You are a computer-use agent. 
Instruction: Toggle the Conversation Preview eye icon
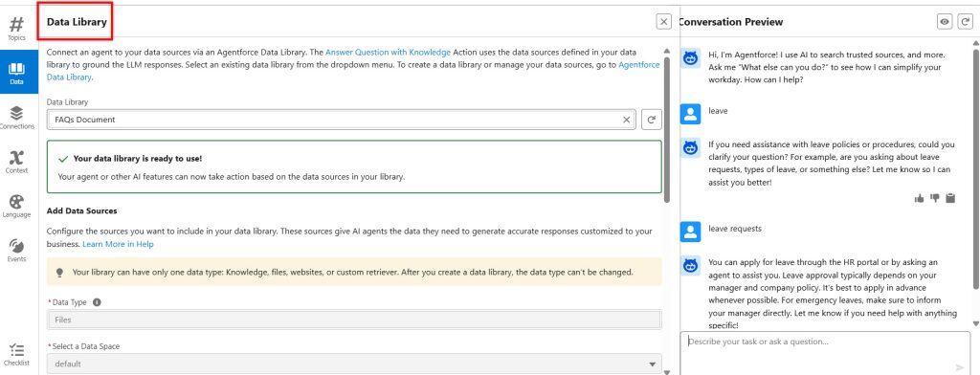tap(945, 21)
